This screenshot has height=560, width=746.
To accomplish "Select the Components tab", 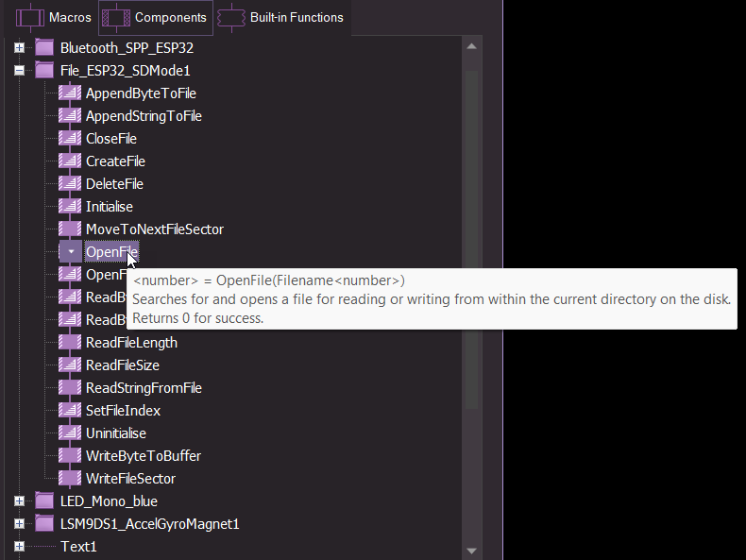I will 156,17.
